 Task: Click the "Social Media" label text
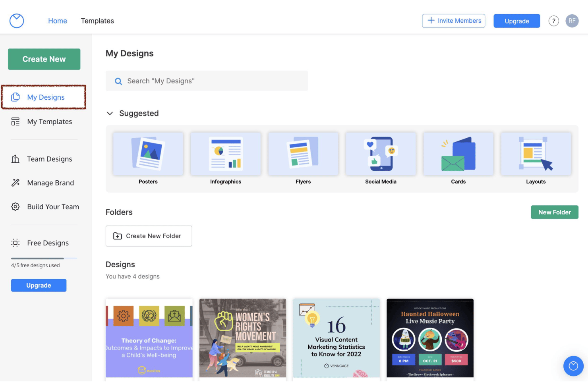pyautogui.click(x=381, y=182)
